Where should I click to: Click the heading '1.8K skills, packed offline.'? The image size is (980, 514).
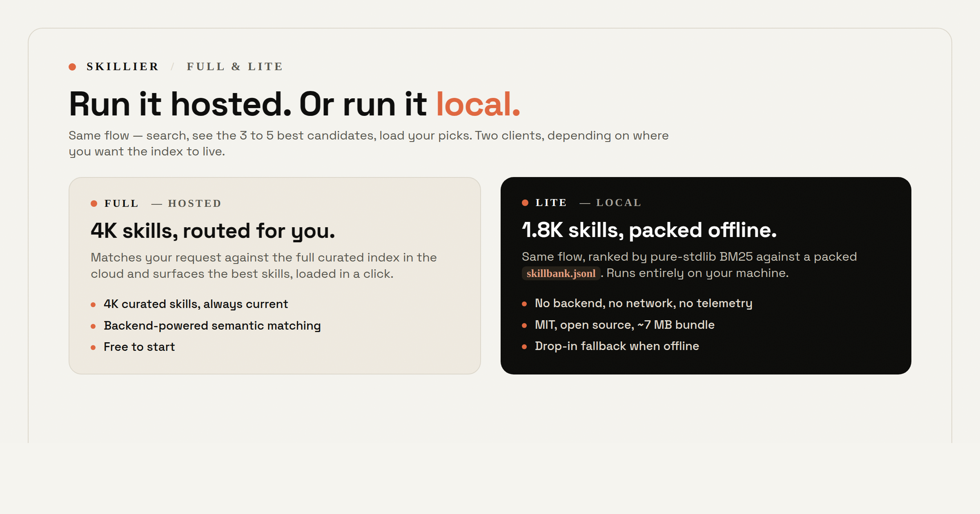pos(649,230)
